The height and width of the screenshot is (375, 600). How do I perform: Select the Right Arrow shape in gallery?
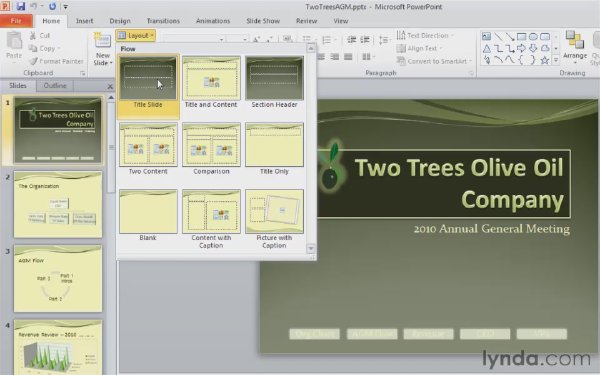(x=521, y=48)
